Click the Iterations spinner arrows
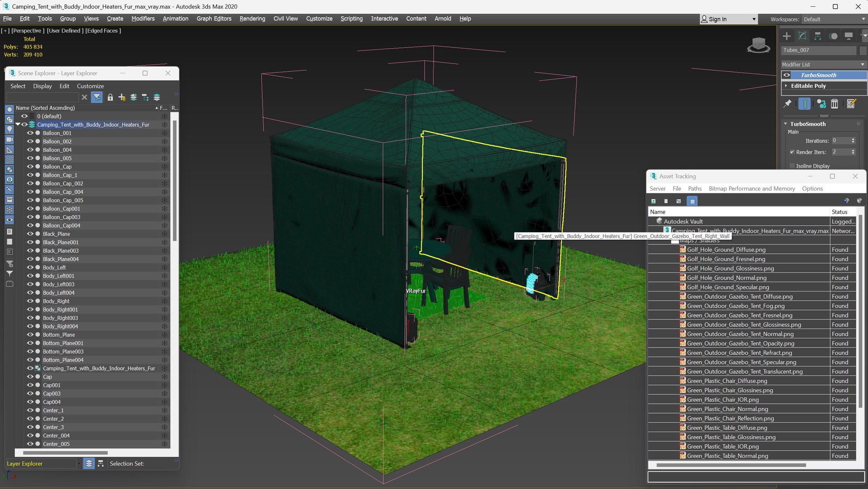Viewport: 868px width, 489px height. [853, 141]
